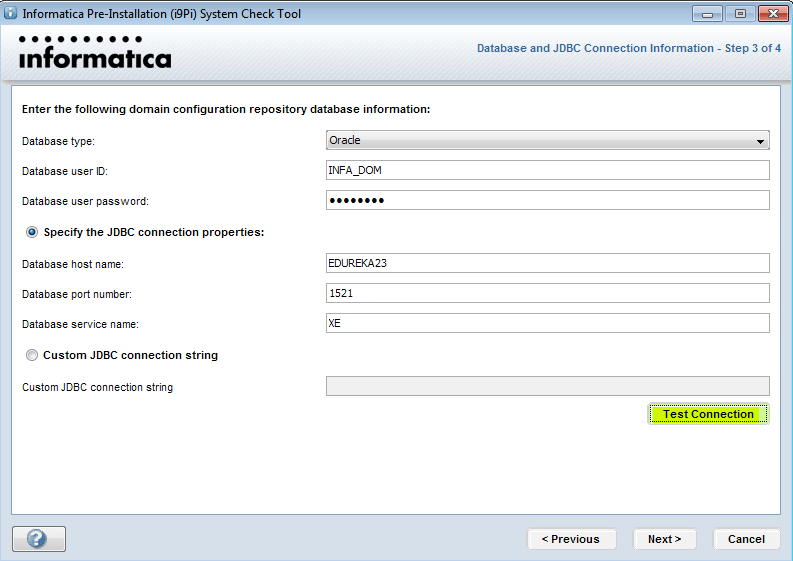Screen dimensions: 793x561
Task: Close the System Check Tool window
Action: click(x=773, y=14)
